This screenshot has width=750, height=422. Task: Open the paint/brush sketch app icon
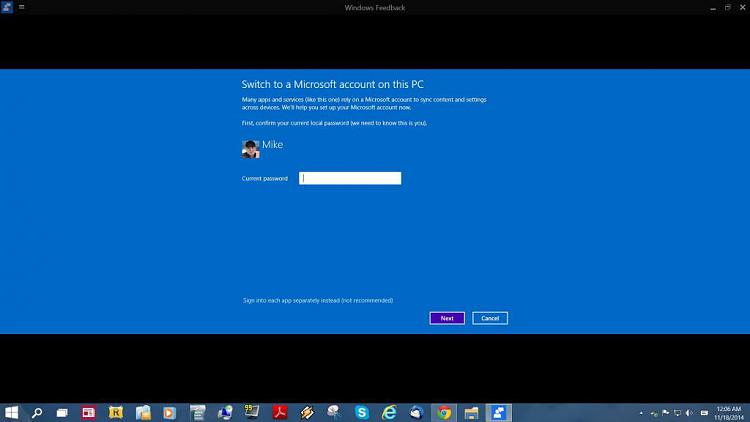(334, 412)
